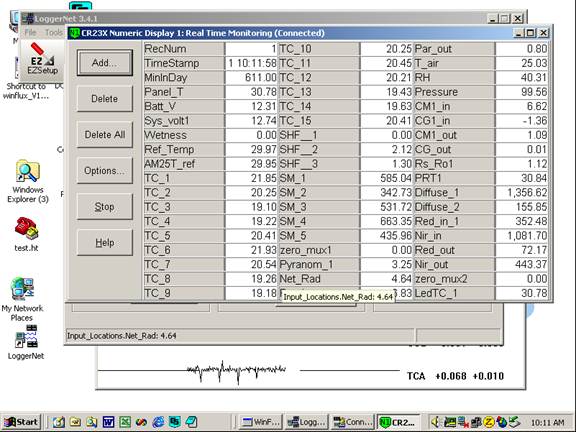This screenshot has height=432, width=576.
Task: Launch Outlook from quick launch bar
Action: tap(58, 422)
